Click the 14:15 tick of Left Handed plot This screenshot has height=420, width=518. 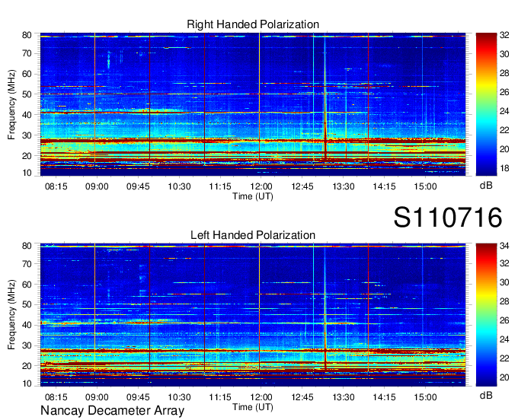pos(384,397)
